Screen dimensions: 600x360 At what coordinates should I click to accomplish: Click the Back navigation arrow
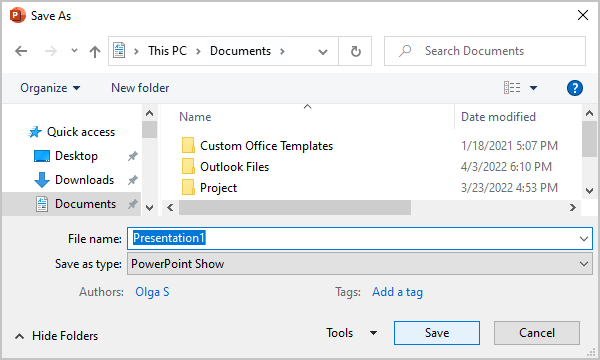click(x=21, y=51)
